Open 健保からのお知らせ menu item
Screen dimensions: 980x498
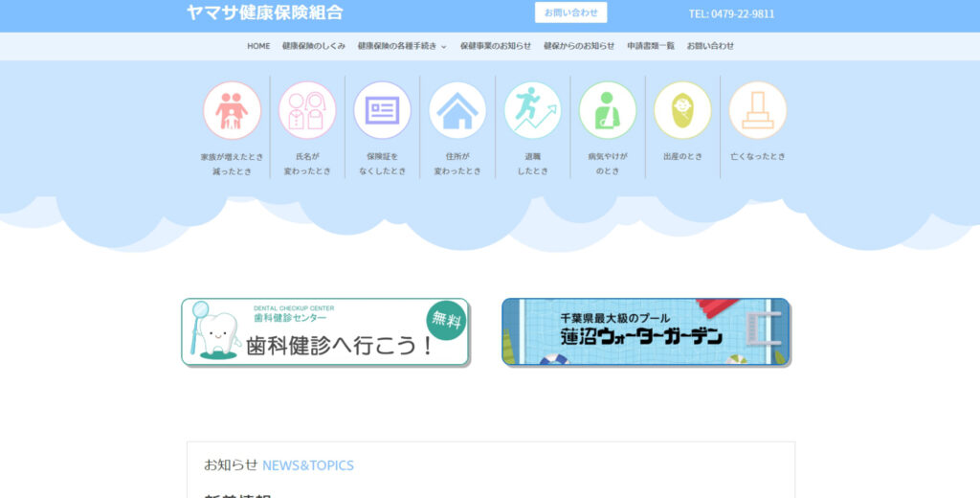(579, 46)
